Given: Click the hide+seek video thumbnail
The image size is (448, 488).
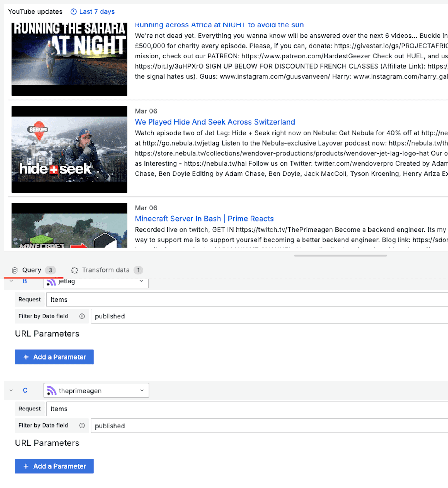Looking at the screenshot, I should pyautogui.click(x=69, y=149).
